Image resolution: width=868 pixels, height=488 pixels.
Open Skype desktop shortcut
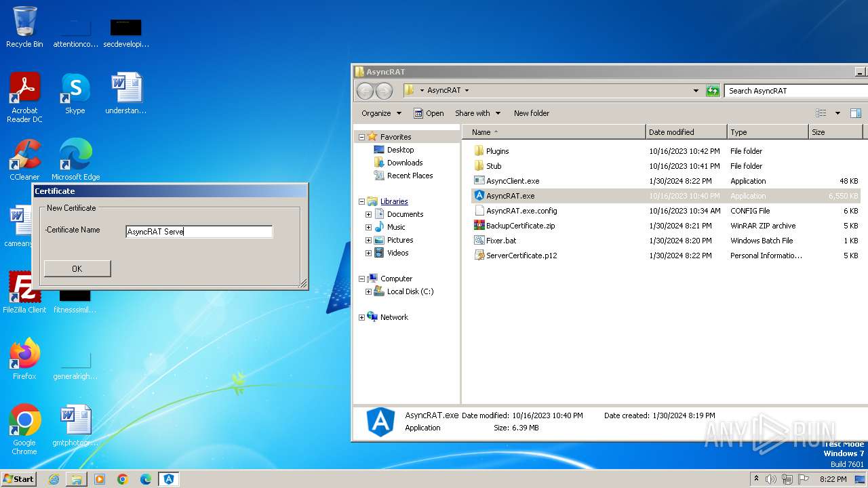tap(75, 94)
